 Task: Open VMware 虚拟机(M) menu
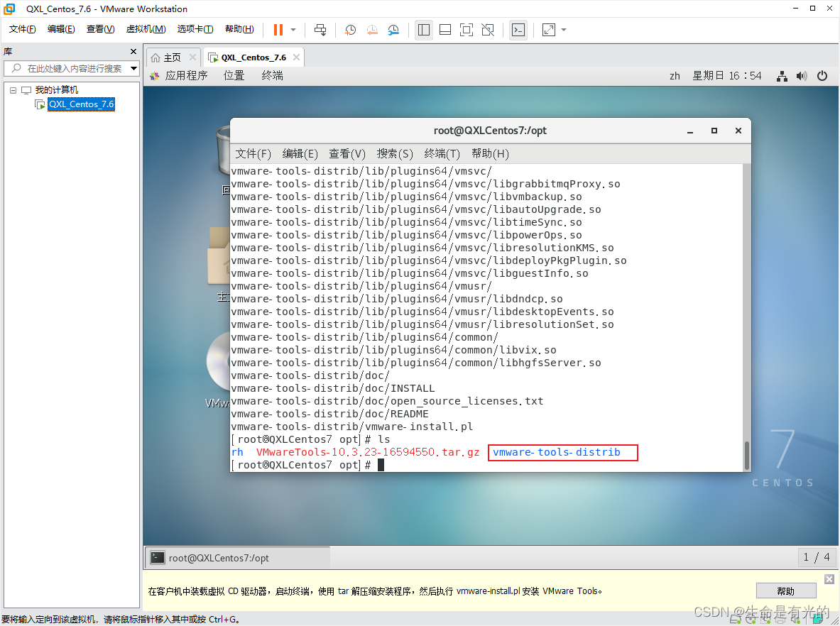click(146, 29)
